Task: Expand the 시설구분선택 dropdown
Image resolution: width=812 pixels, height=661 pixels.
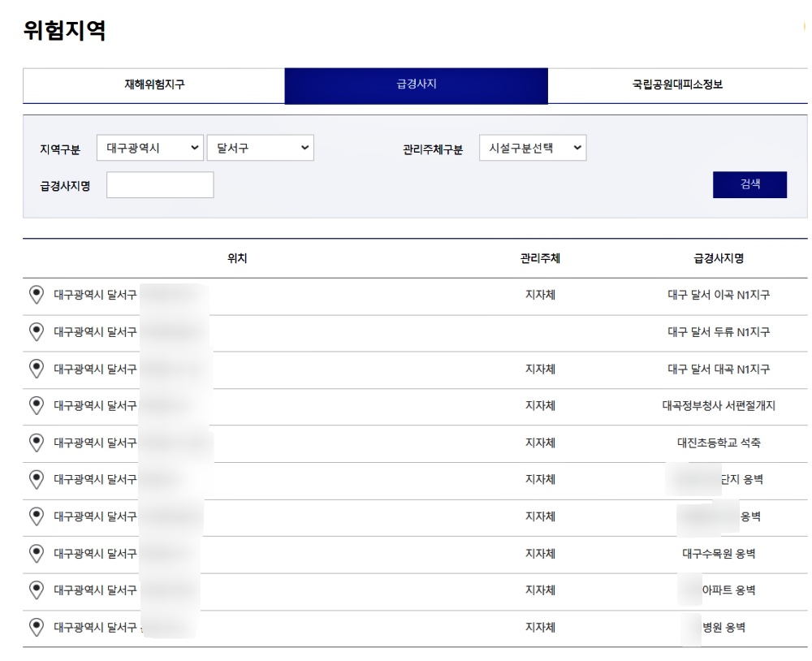Action: (532, 148)
